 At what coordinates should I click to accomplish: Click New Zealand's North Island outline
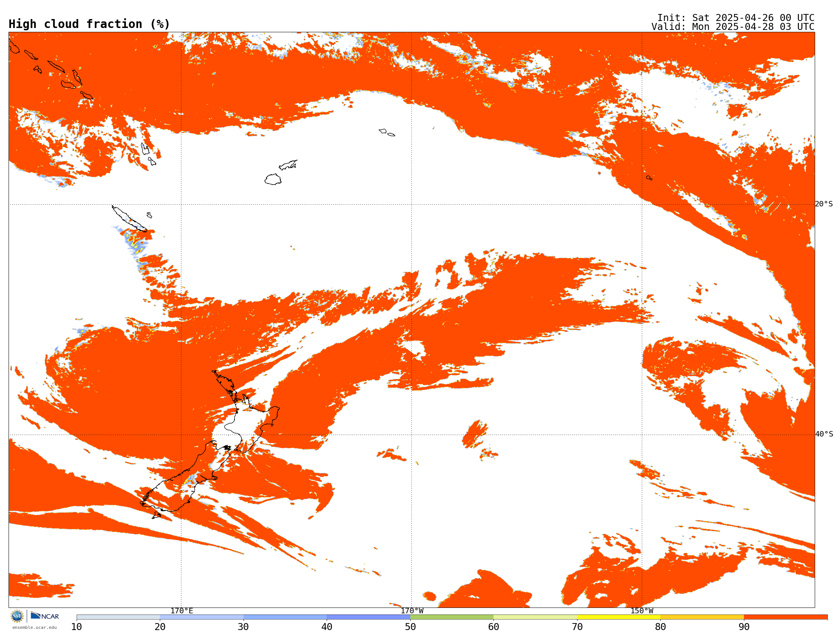tap(246, 412)
